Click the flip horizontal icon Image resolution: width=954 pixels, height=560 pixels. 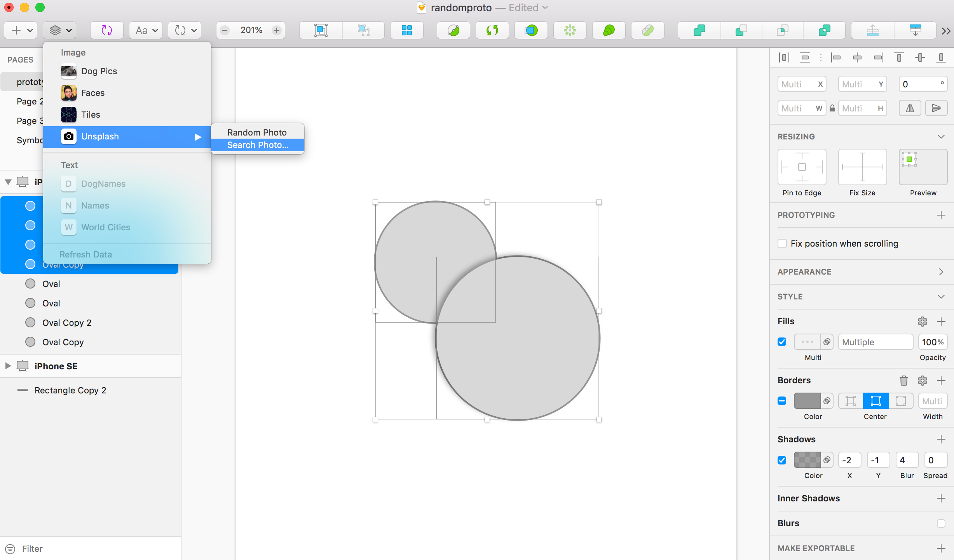910,108
